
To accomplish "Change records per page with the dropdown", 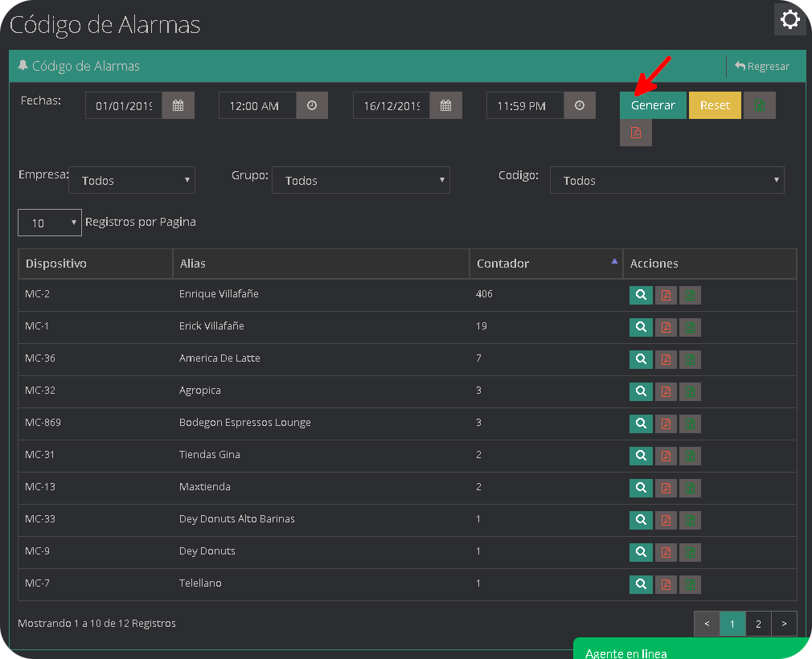I will click(x=49, y=222).
